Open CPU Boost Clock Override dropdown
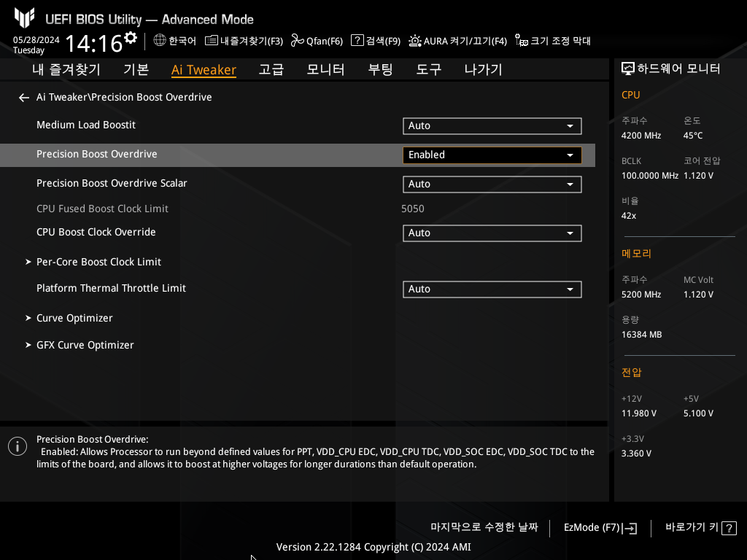Image resolution: width=747 pixels, height=560 pixels. click(x=492, y=233)
